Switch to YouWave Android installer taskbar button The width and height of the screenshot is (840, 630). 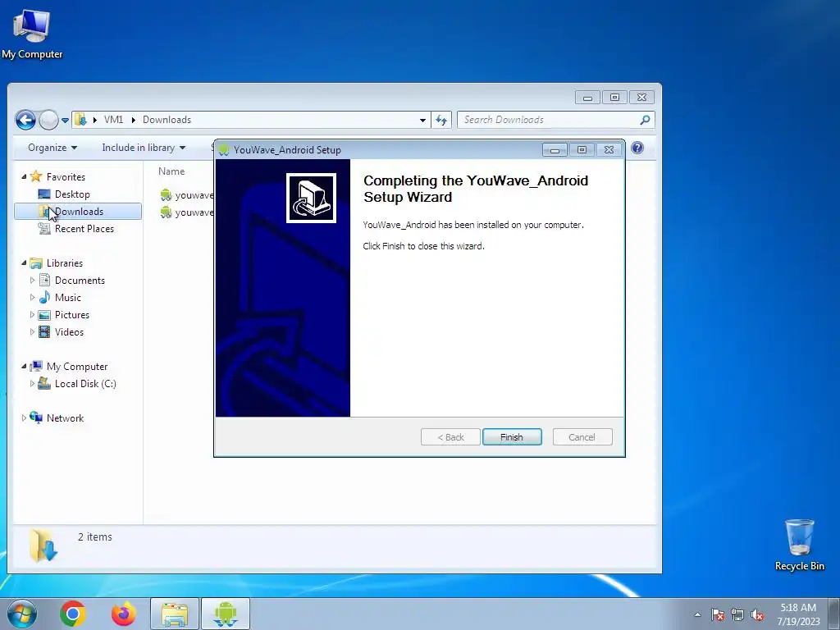click(226, 614)
